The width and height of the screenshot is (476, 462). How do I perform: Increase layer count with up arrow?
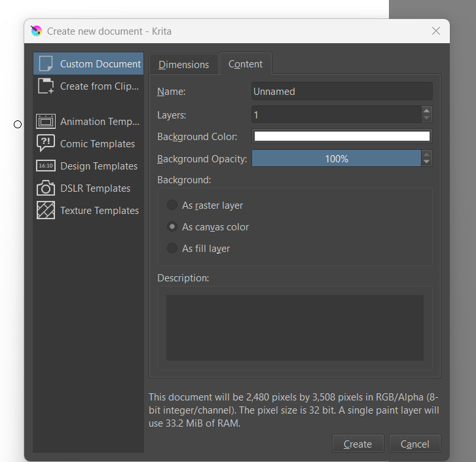(427, 111)
